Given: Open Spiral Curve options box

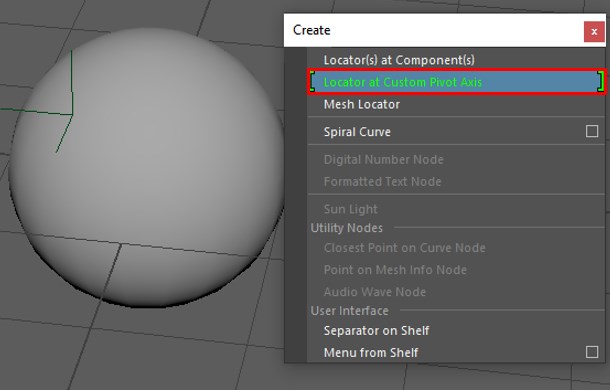Looking at the screenshot, I should pos(592,131).
